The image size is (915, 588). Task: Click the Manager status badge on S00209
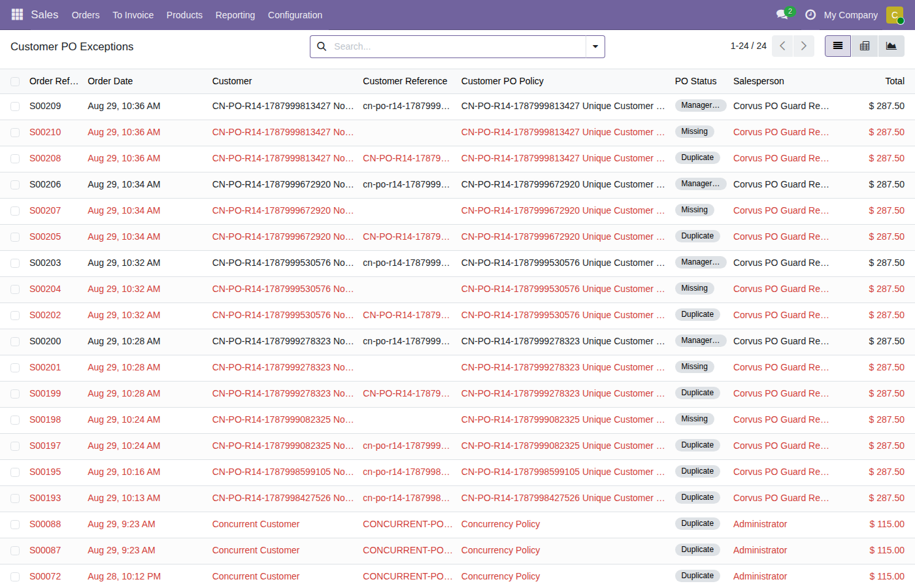pos(700,105)
